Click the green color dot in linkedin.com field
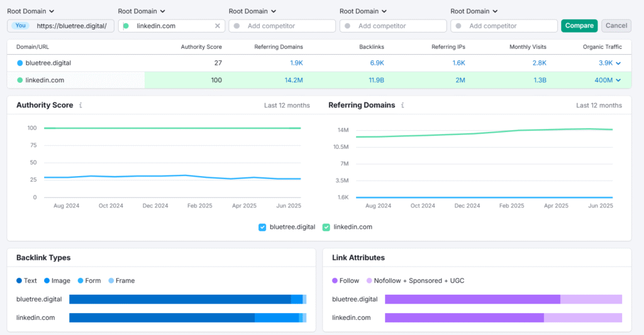This screenshot has height=335, width=644. (126, 26)
